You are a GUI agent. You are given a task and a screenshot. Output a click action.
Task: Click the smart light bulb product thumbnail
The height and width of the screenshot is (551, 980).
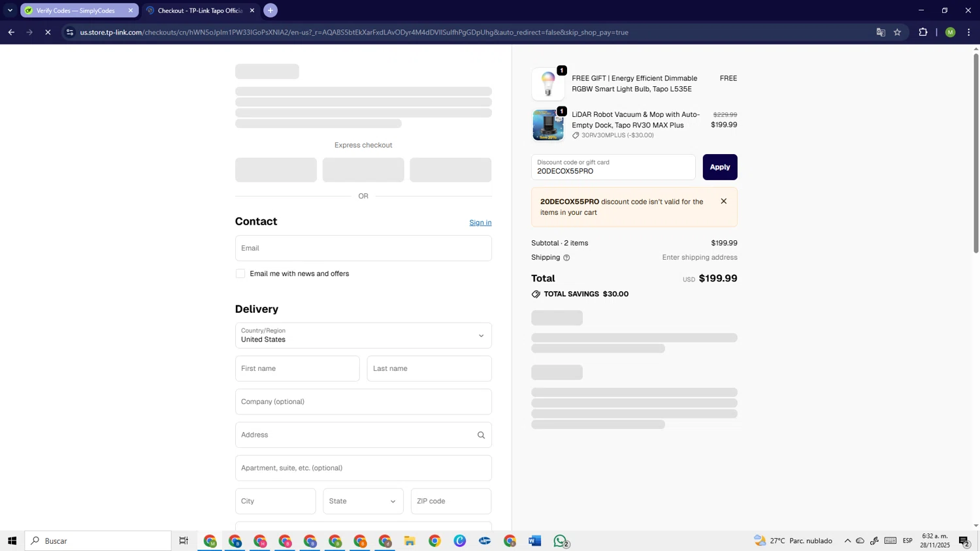(548, 84)
